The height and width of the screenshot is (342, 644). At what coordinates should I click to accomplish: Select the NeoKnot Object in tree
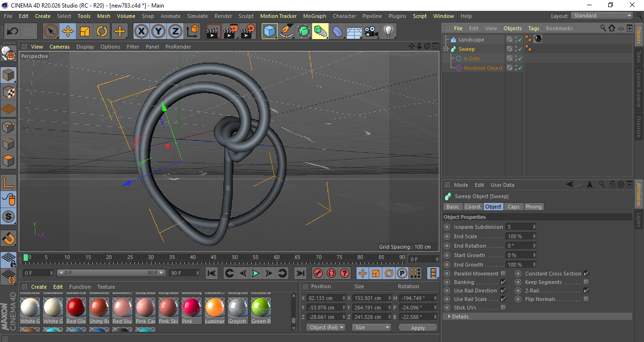click(x=483, y=68)
